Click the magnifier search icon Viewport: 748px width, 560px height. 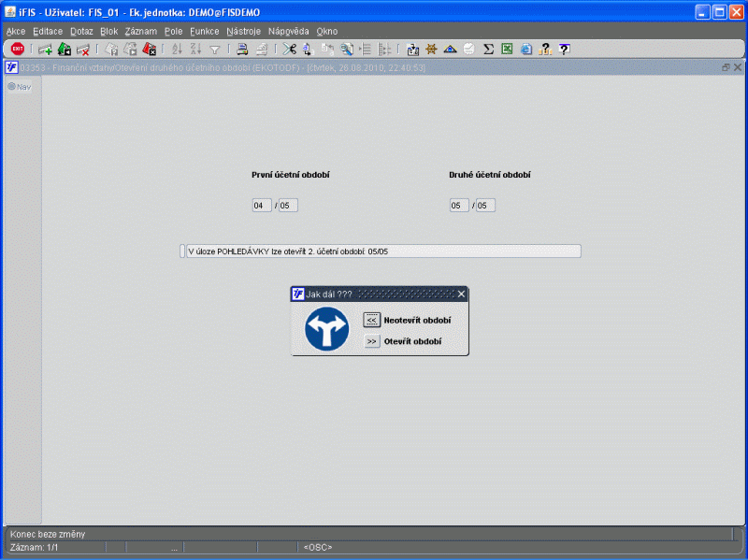[x=347, y=50]
